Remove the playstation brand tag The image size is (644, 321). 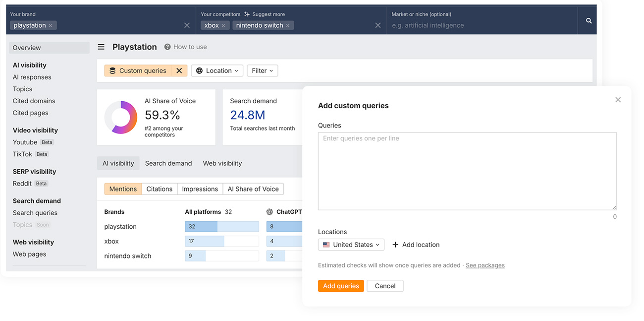click(51, 26)
